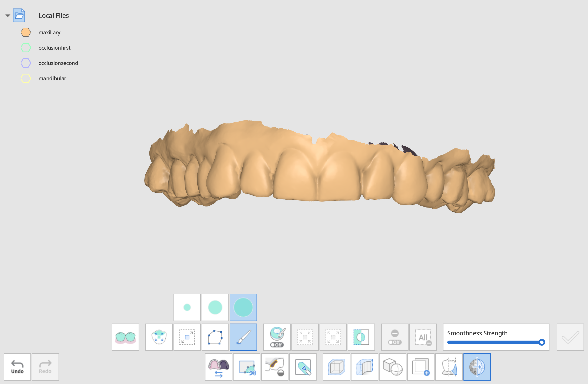
Task: Click the Local Files heading
Action: [x=54, y=16]
